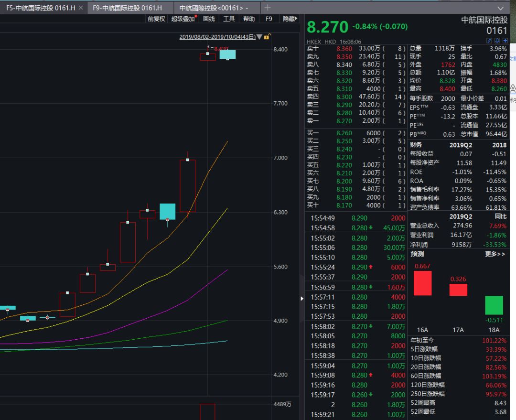Click the bell alert icon under stock code
This screenshot has width=516, height=420.
coord(497,42)
